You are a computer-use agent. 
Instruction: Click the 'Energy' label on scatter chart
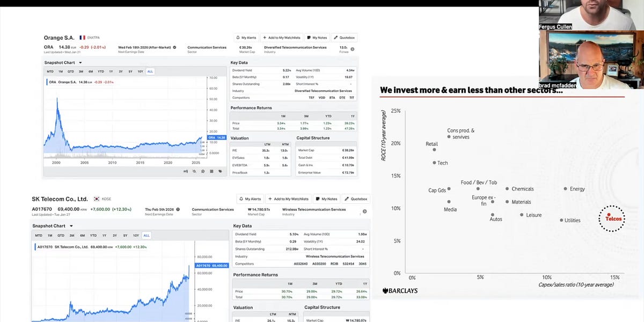pos(577,189)
